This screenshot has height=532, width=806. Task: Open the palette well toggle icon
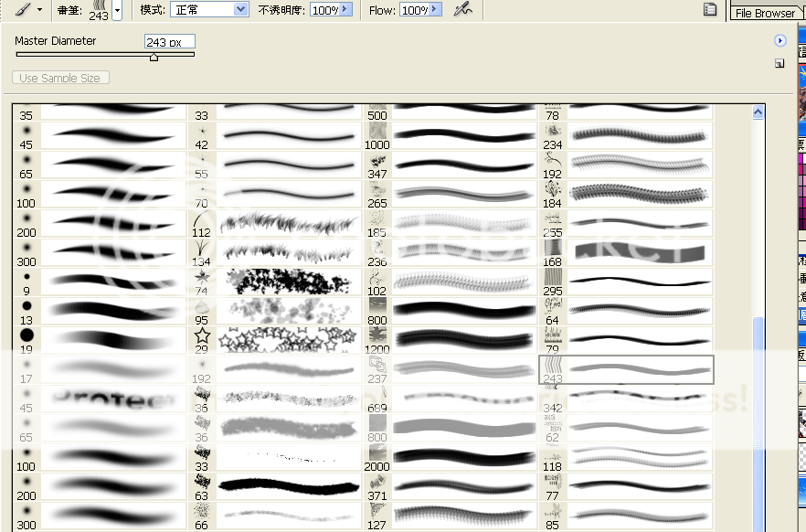coord(709,9)
